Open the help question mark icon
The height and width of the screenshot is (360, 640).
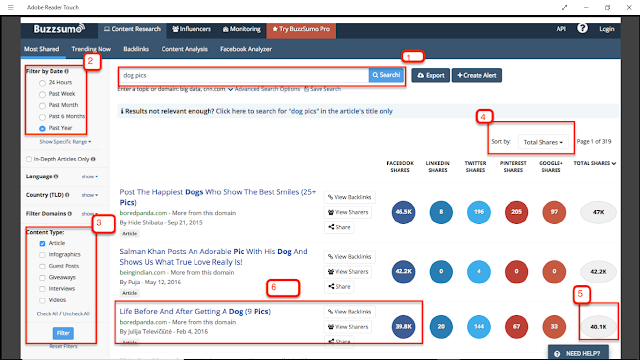point(582,28)
